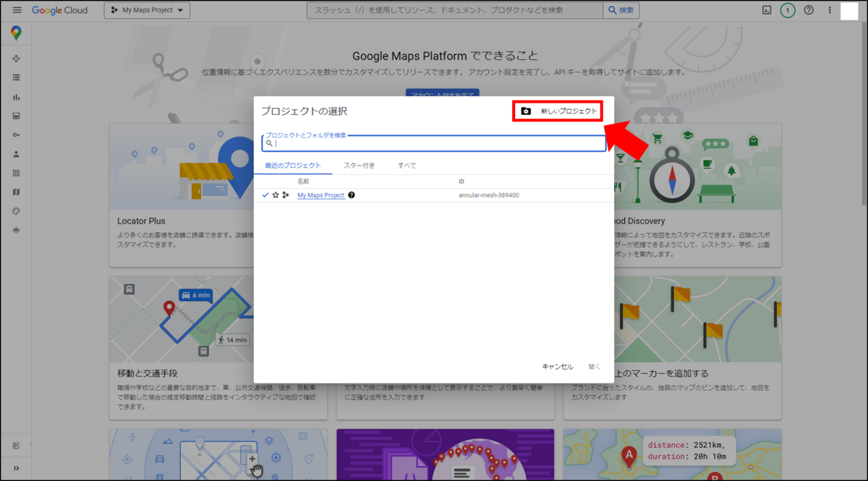Viewport: 868px width, 481px height.
Task: Click the 新しいプロジェクト button
Action: click(x=558, y=111)
